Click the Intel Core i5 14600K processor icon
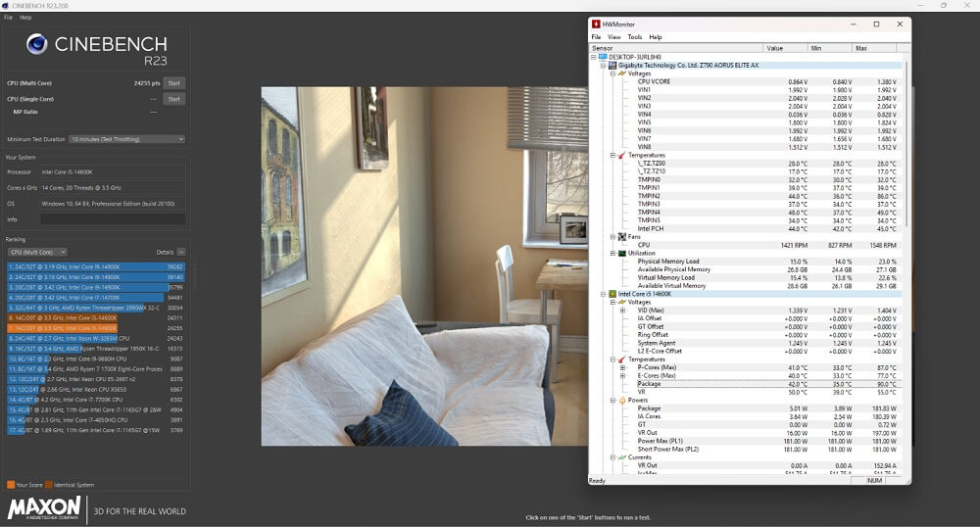980x527 pixels. (612, 294)
